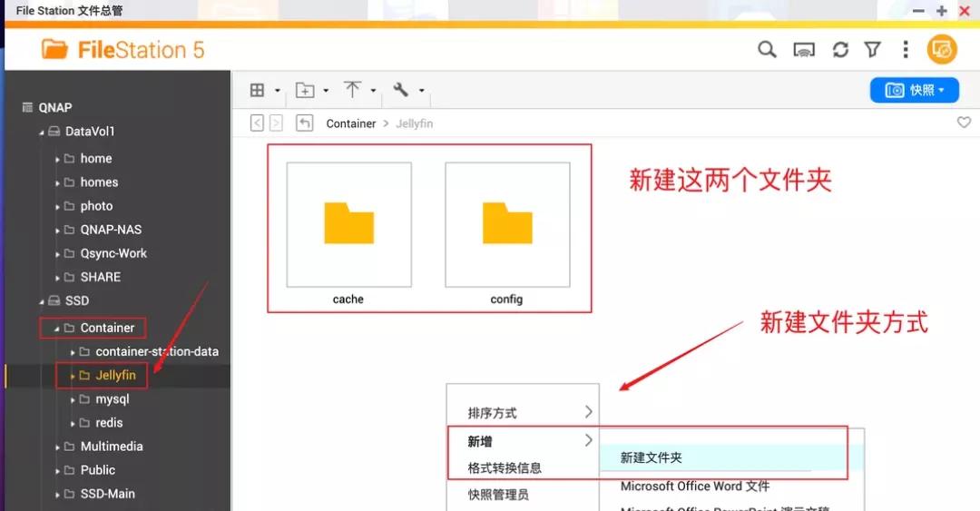The image size is (980, 511).
Task: Open the upload dropdown arrow
Action: tap(373, 91)
